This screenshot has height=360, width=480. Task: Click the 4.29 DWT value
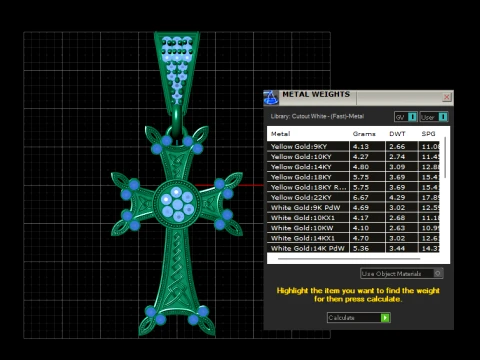(x=397, y=198)
